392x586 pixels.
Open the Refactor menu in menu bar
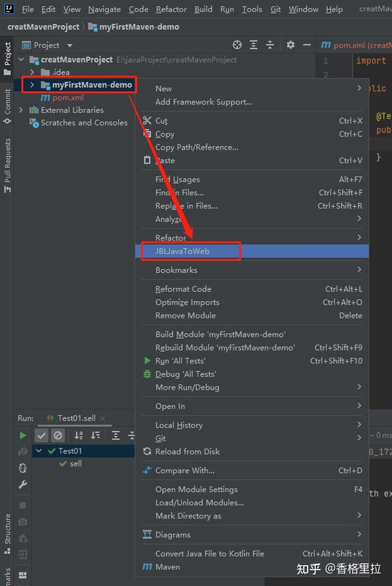tap(171, 9)
